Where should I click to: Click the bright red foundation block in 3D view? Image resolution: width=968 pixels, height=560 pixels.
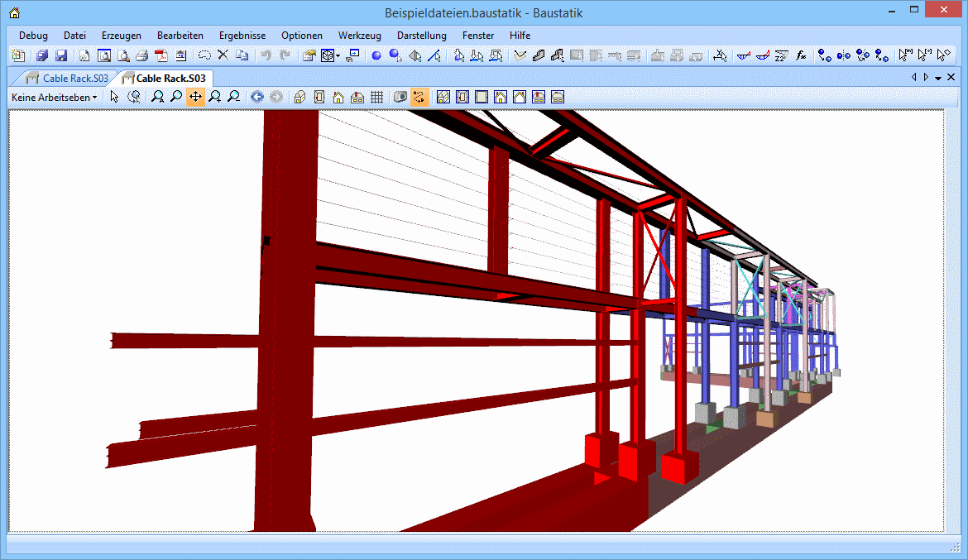click(x=680, y=467)
